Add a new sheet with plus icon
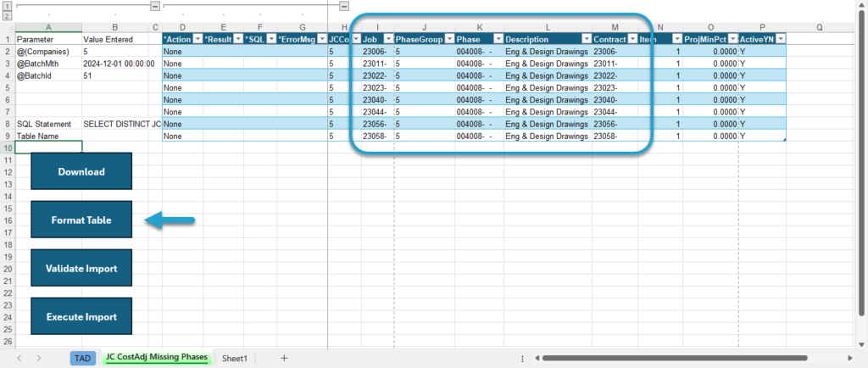This screenshot has width=868, height=368. [x=284, y=358]
